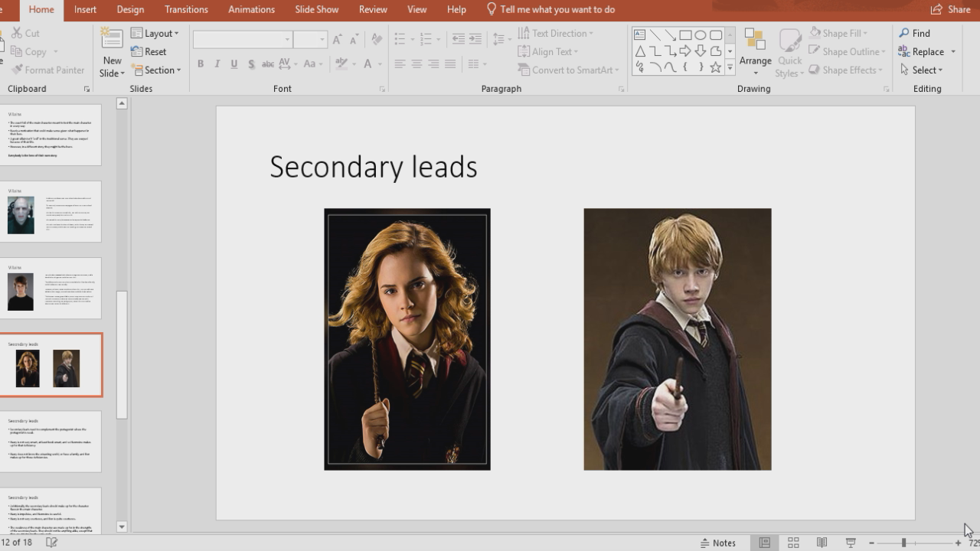Screen dimensions: 980x551
Task: Apply bold formatting in the Font group
Action: tap(200, 64)
